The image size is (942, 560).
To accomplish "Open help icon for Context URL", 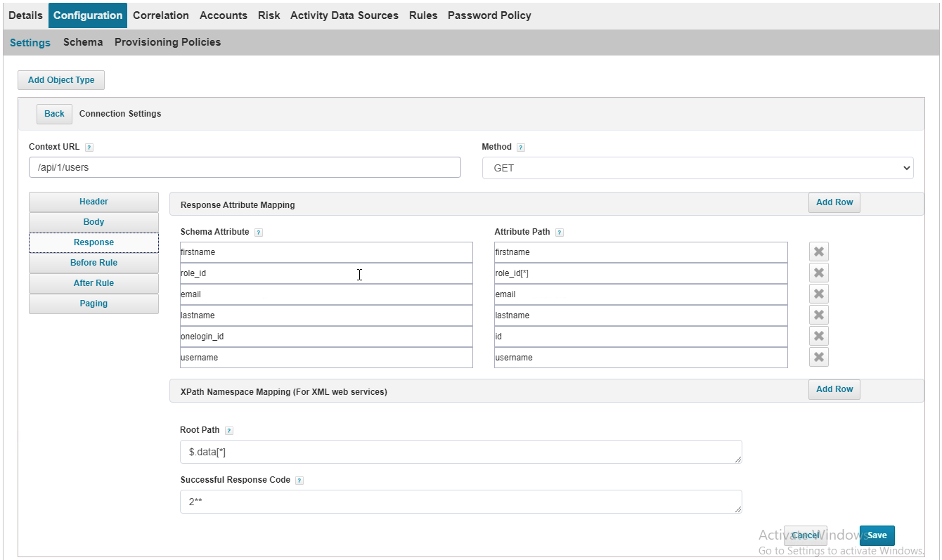I will [89, 148].
